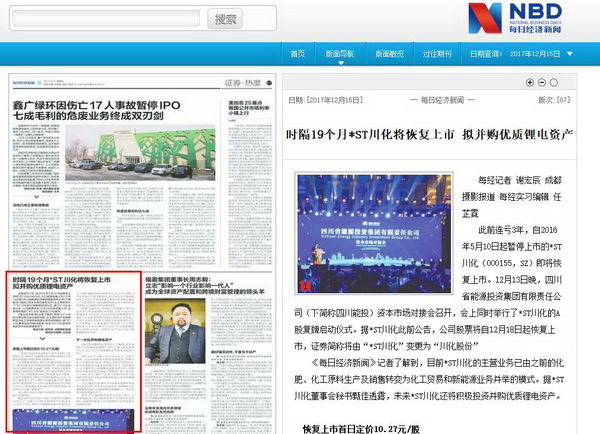600x434 pixels.
Task: Open the date query dropdown arrow
Action: [570, 54]
